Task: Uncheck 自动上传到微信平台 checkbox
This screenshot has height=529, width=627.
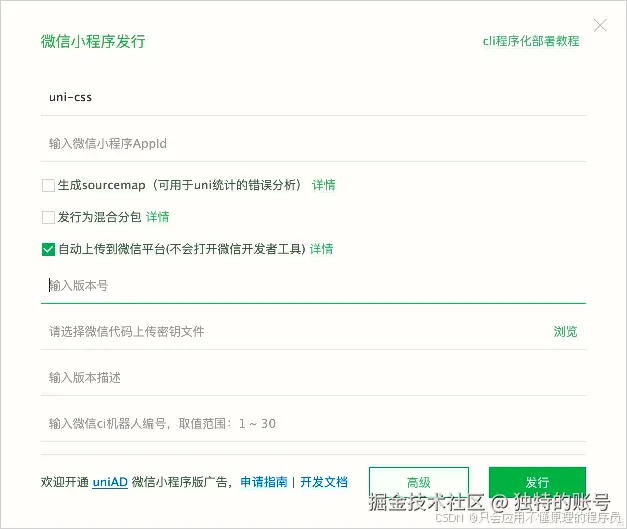Action: [48, 249]
